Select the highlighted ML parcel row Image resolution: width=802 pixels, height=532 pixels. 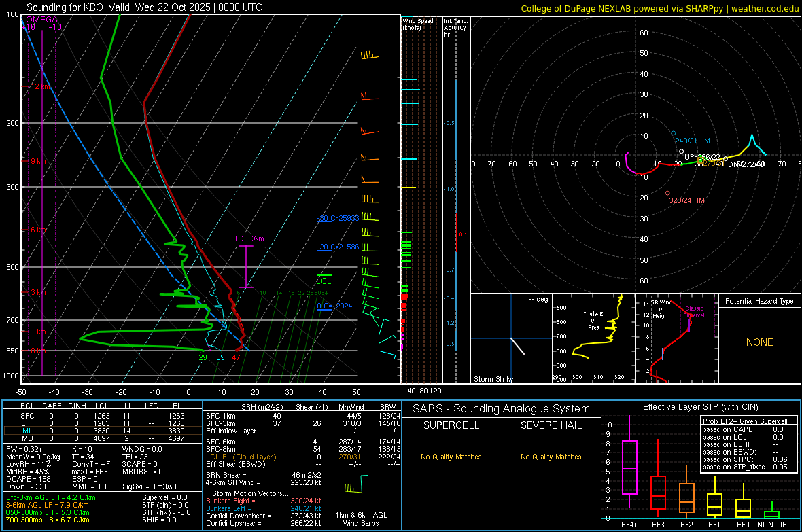tap(103, 431)
